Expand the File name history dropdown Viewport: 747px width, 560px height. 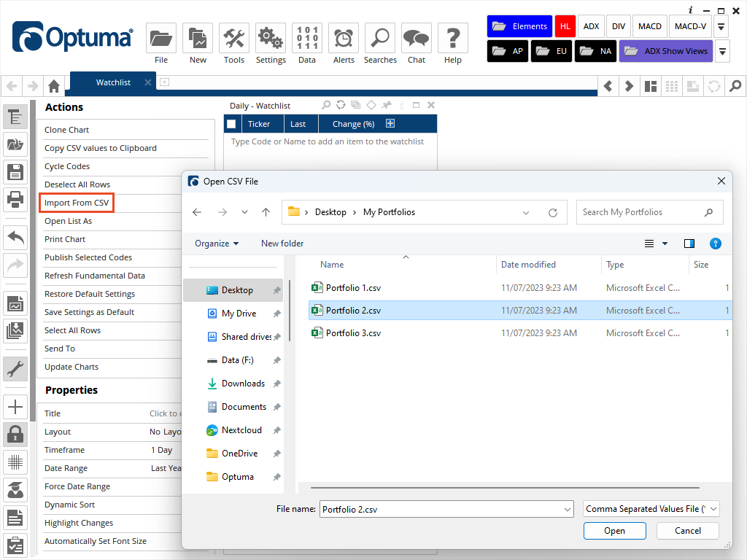[x=568, y=510]
